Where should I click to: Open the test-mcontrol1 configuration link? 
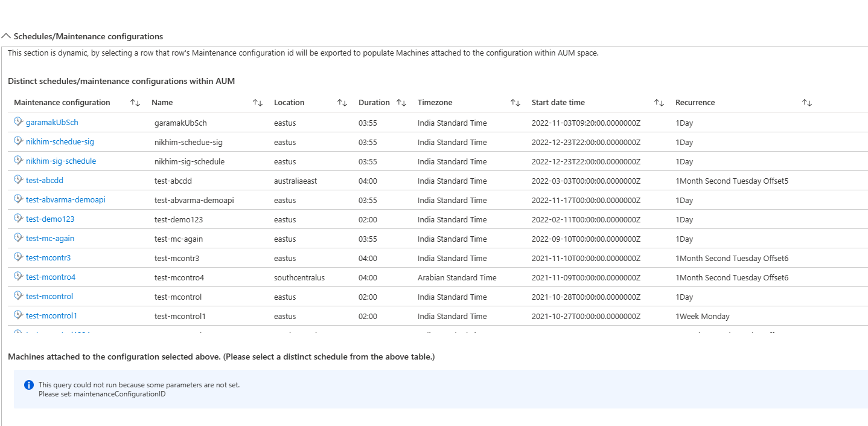(51, 315)
